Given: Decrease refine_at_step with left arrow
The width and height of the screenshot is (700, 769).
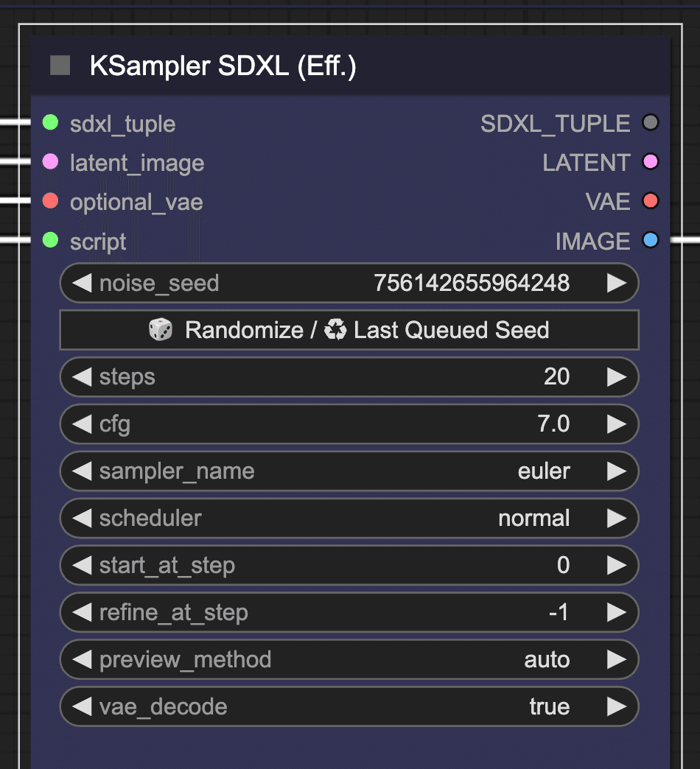Looking at the screenshot, I should pos(82,613).
